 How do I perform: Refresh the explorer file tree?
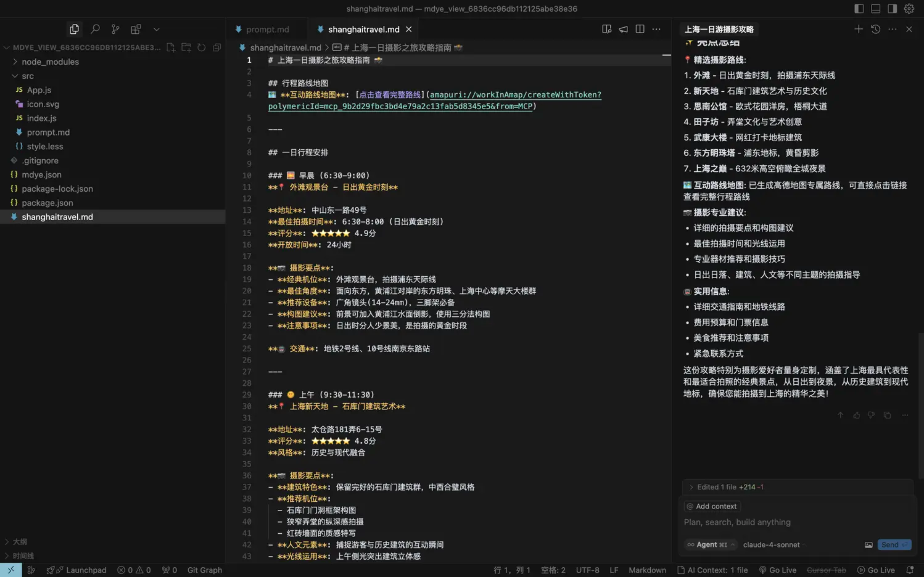point(201,47)
